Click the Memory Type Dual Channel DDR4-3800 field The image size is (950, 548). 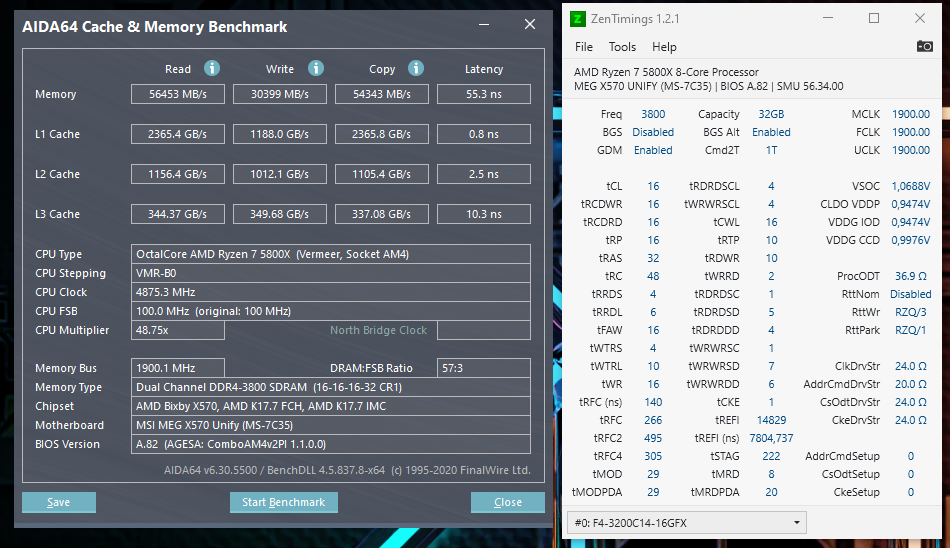tap(331, 387)
